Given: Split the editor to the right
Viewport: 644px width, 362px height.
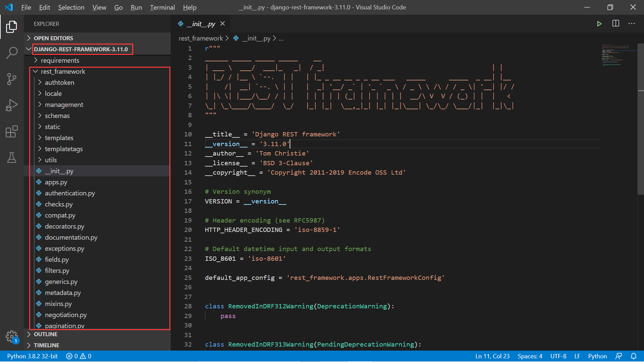Looking at the screenshot, I should click(x=616, y=23).
